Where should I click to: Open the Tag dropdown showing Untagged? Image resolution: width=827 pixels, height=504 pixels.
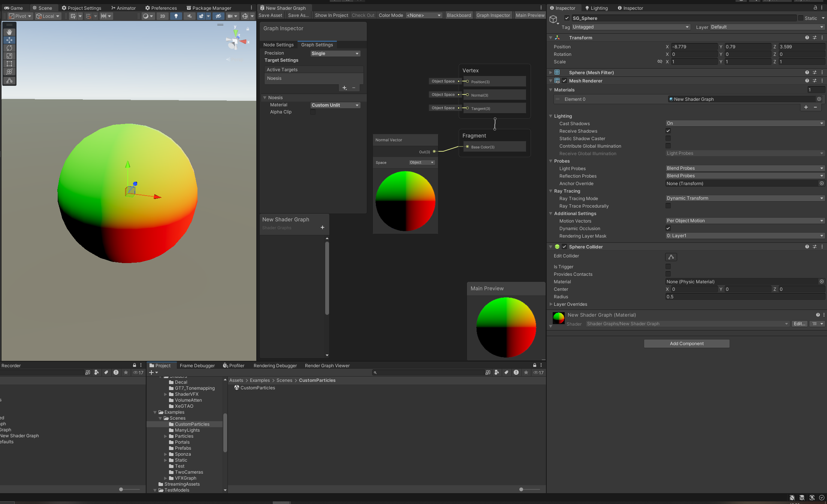pyautogui.click(x=631, y=27)
